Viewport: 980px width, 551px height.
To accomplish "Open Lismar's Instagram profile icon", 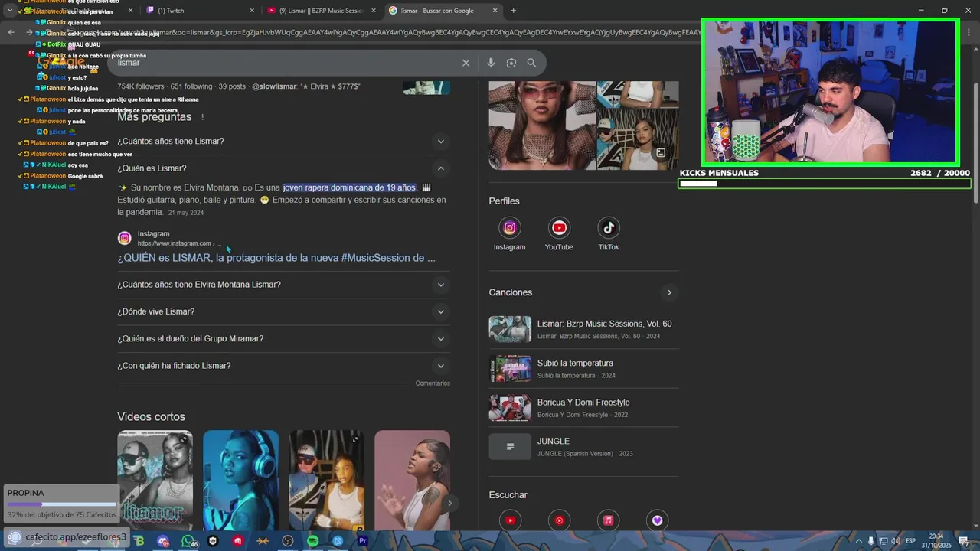I will point(509,228).
